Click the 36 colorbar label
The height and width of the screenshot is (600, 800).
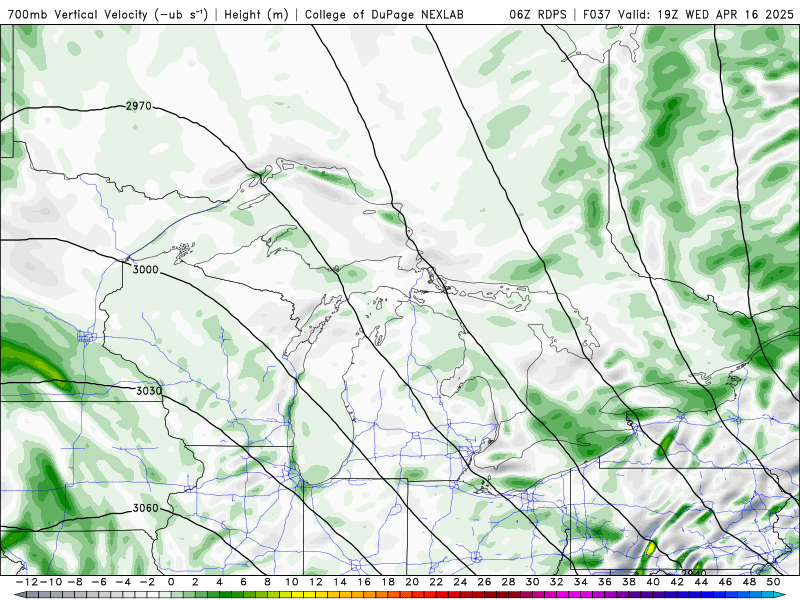(605, 582)
